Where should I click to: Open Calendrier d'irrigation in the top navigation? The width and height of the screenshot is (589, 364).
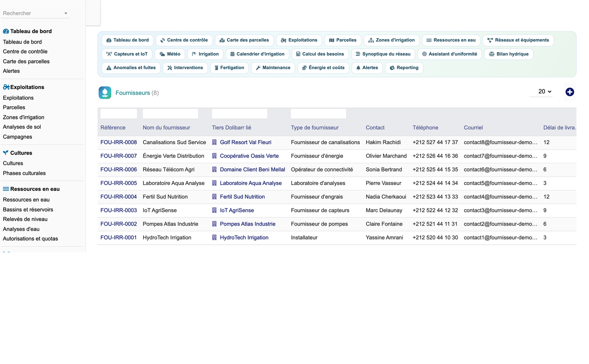(257, 54)
